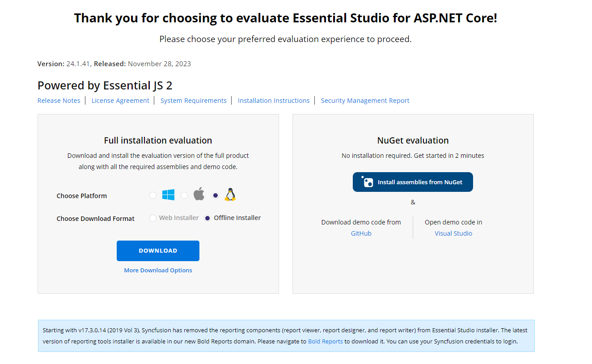This screenshot has width=592, height=364.
Task: Select the Offline Installer option
Action: click(x=207, y=218)
